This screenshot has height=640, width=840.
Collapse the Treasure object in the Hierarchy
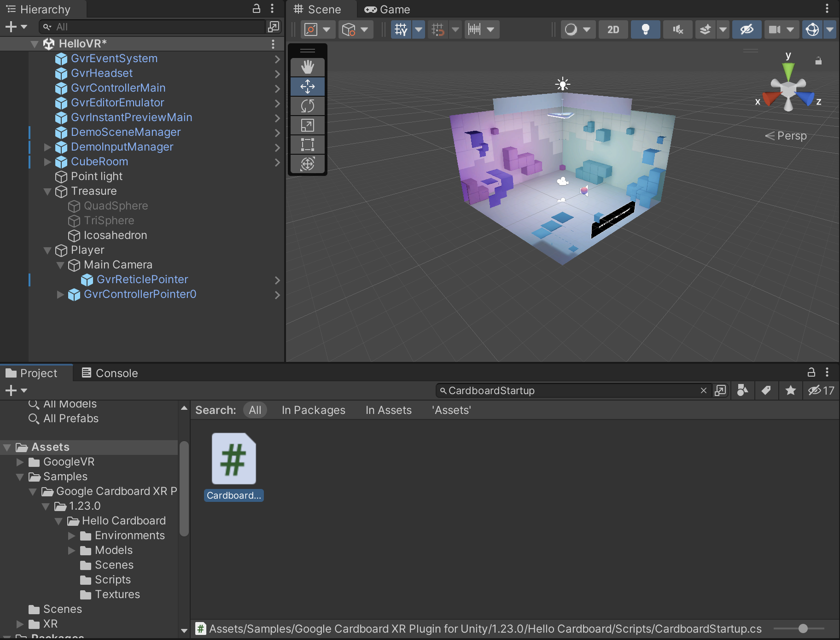click(x=48, y=192)
